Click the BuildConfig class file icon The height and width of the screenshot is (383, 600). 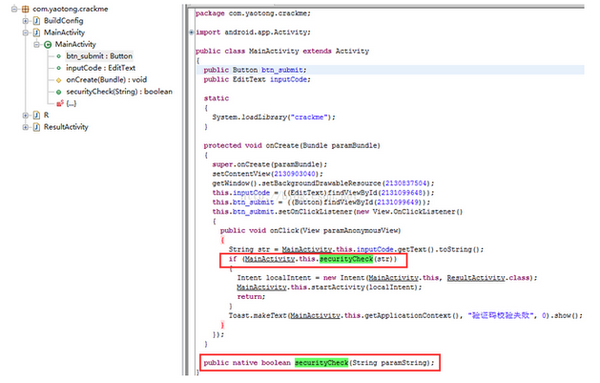pos(36,21)
